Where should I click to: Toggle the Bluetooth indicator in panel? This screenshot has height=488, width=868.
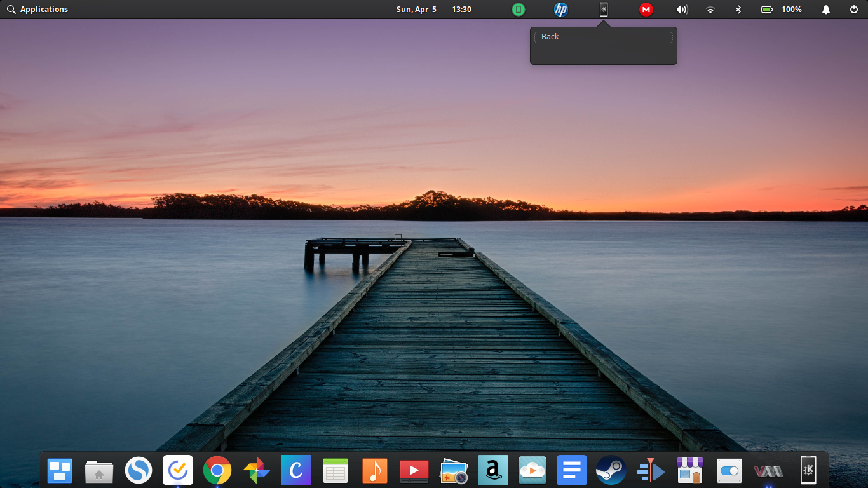tap(738, 10)
